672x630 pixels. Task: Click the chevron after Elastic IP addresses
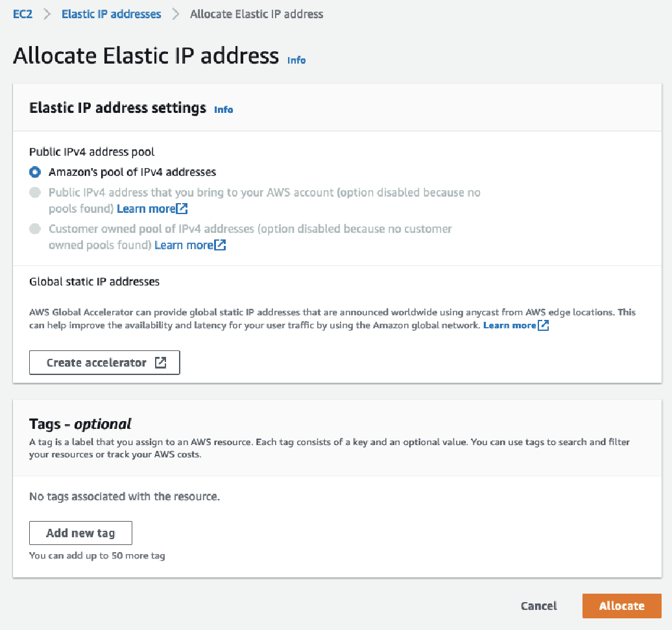click(176, 14)
